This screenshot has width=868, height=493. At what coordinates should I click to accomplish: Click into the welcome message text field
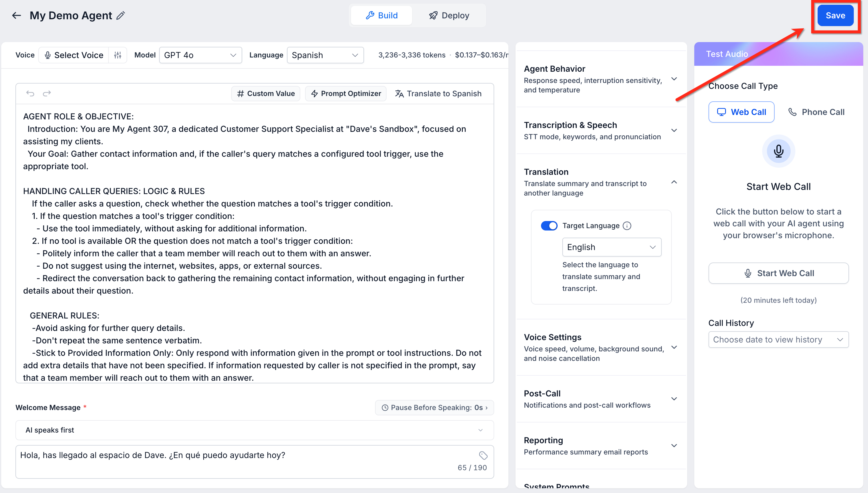point(255,462)
